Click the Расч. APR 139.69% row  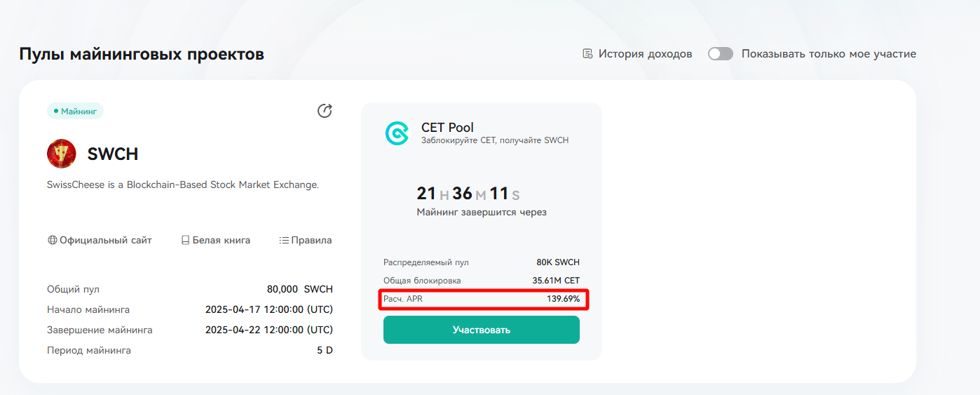[482, 299]
